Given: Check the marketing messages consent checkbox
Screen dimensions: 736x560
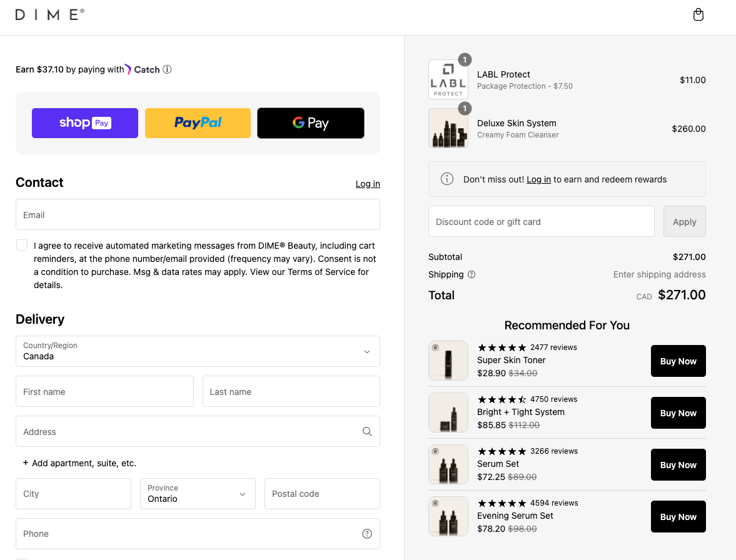Looking at the screenshot, I should [x=22, y=245].
